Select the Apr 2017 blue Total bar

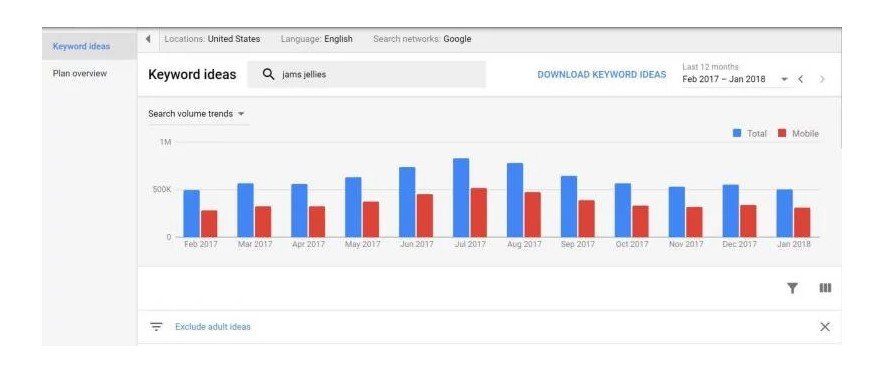coord(300,211)
